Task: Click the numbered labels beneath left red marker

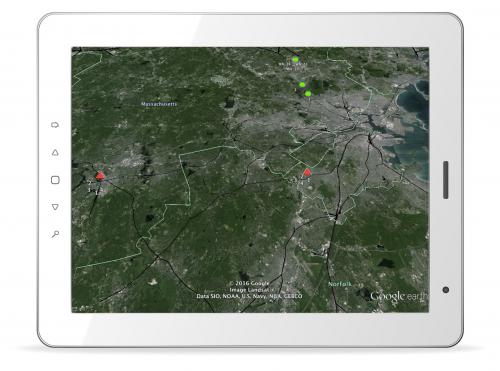Action: pyautogui.click(x=94, y=187)
